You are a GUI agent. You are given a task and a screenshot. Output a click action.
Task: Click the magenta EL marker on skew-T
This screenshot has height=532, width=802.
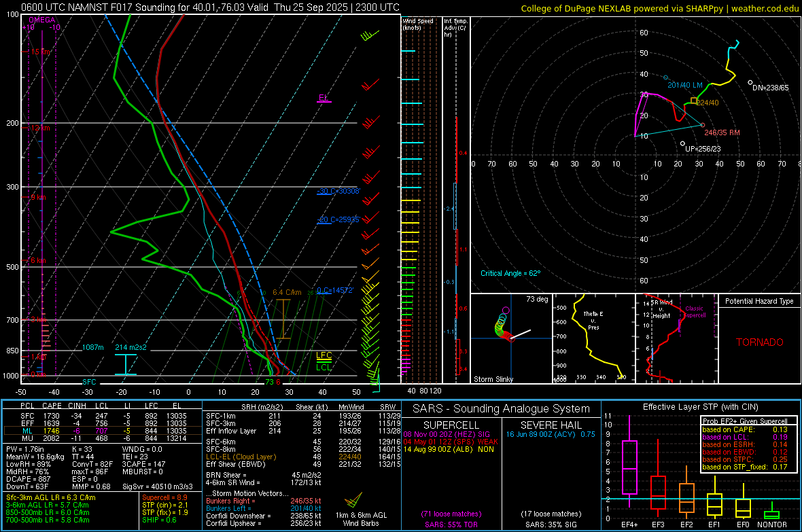324,98
